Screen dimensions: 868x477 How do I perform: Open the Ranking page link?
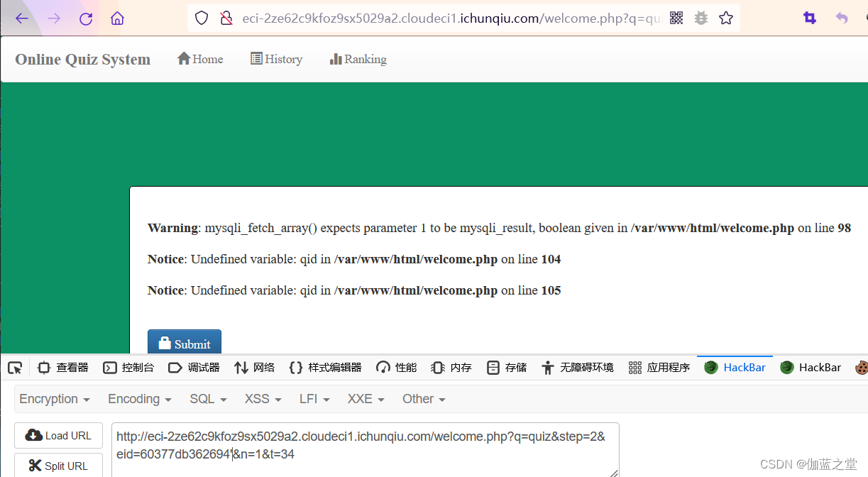[358, 59]
